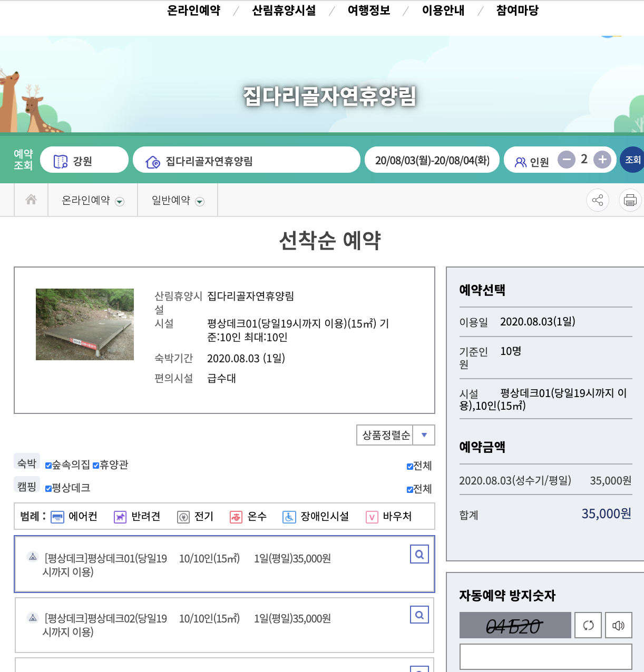Toggle 전체 checkbox in 숙박 row

410,467
